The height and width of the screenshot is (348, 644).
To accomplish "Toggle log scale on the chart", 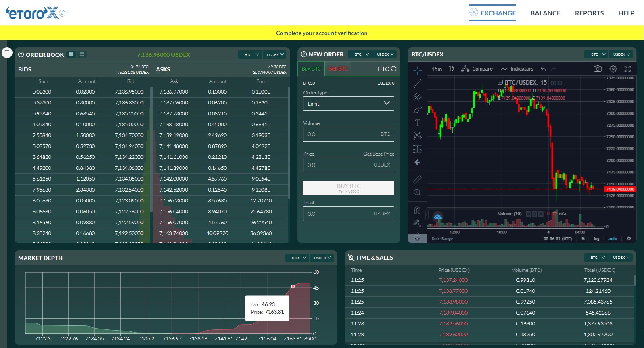I will [x=596, y=238].
